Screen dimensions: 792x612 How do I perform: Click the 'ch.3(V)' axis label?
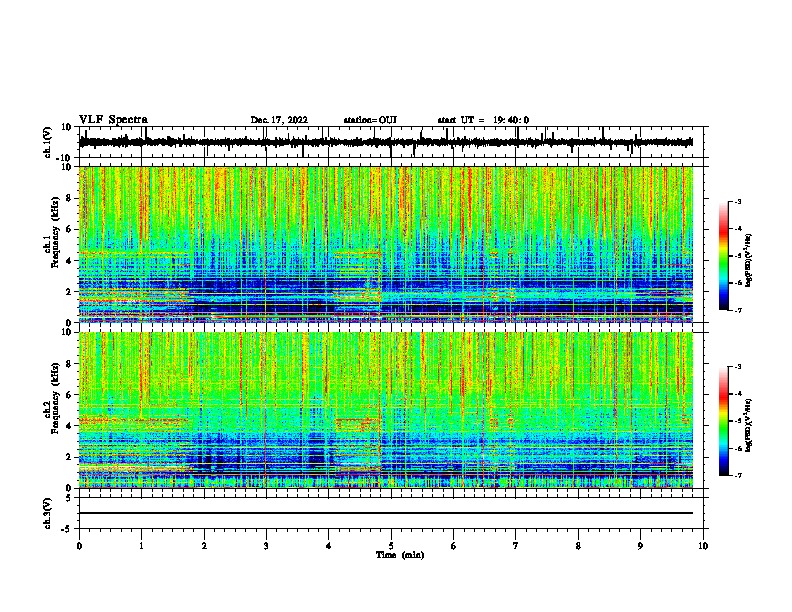click(48, 513)
